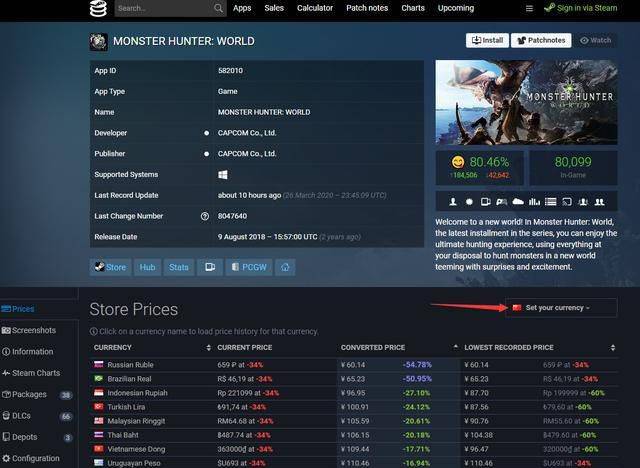Click the Windows supported system icon
This screenshot has height=468, width=640.
tap(223, 175)
